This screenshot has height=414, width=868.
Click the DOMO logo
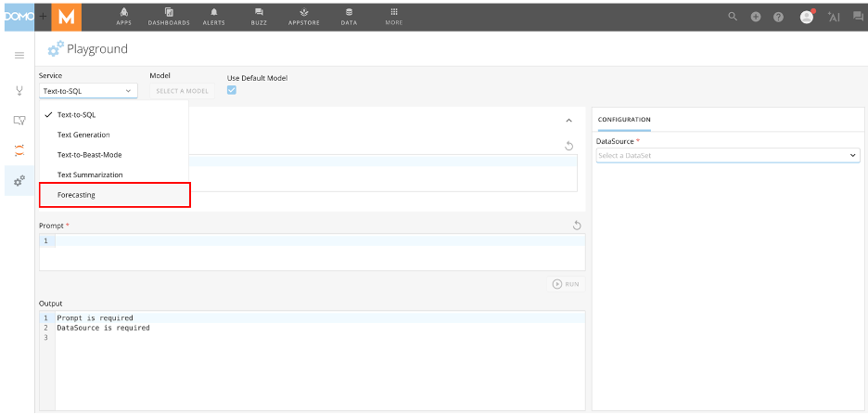pos(19,17)
